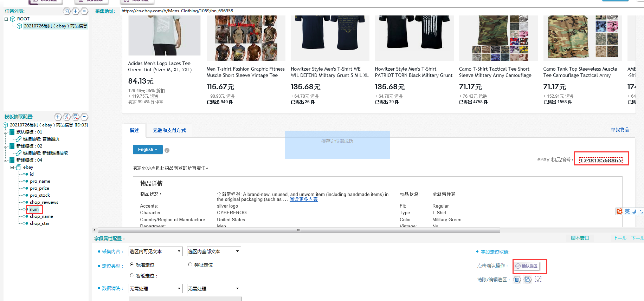The width and height of the screenshot is (644, 301).
Task: Add a new task with the plus icon in 任务列表
Action: (x=76, y=11)
